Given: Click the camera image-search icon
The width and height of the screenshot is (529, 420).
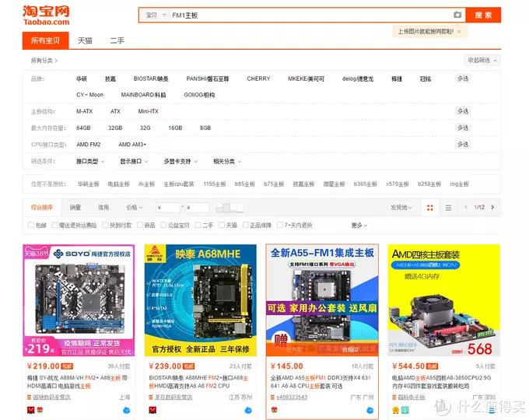Looking at the screenshot, I should coord(457,15).
